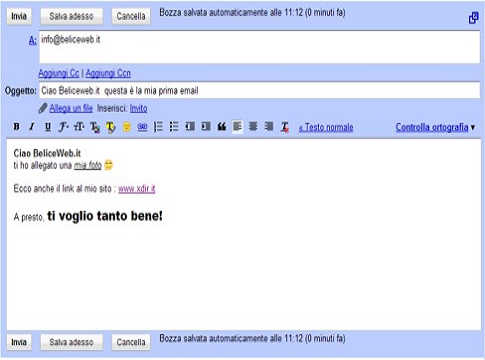Click inside the message body area

pyautogui.click(x=244, y=235)
